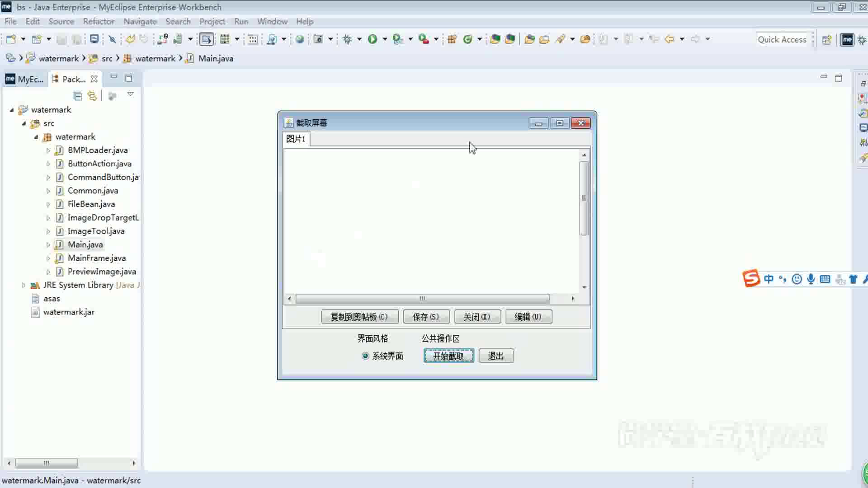Click the 复制到剪帖板(C) button
This screenshot has height=488, width=868.
[359, 317]
